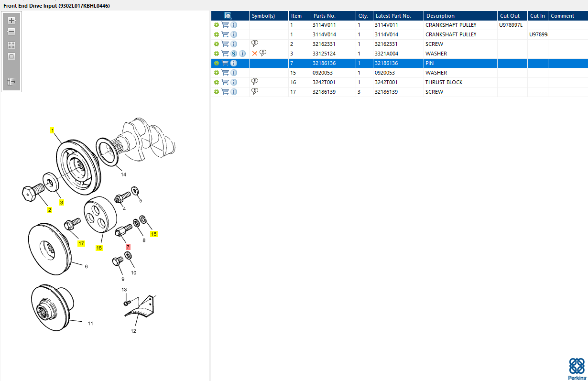This screenshot has height=381, width=588.
Task: Click the Symbol(s) column header
Action: coord(269,16)
